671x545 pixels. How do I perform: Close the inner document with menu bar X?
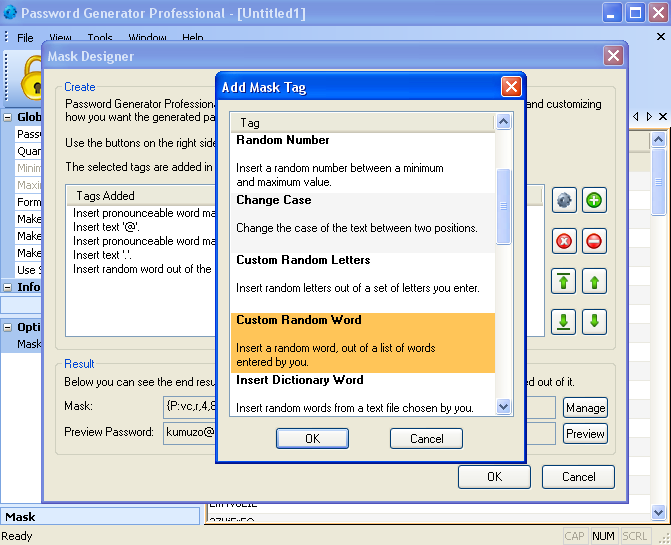point(661,37)
